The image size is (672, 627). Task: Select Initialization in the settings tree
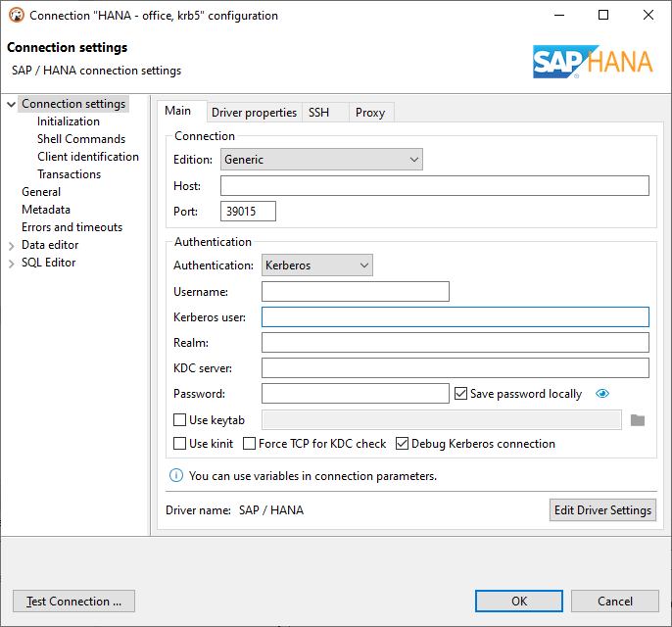tap(69, 121)
